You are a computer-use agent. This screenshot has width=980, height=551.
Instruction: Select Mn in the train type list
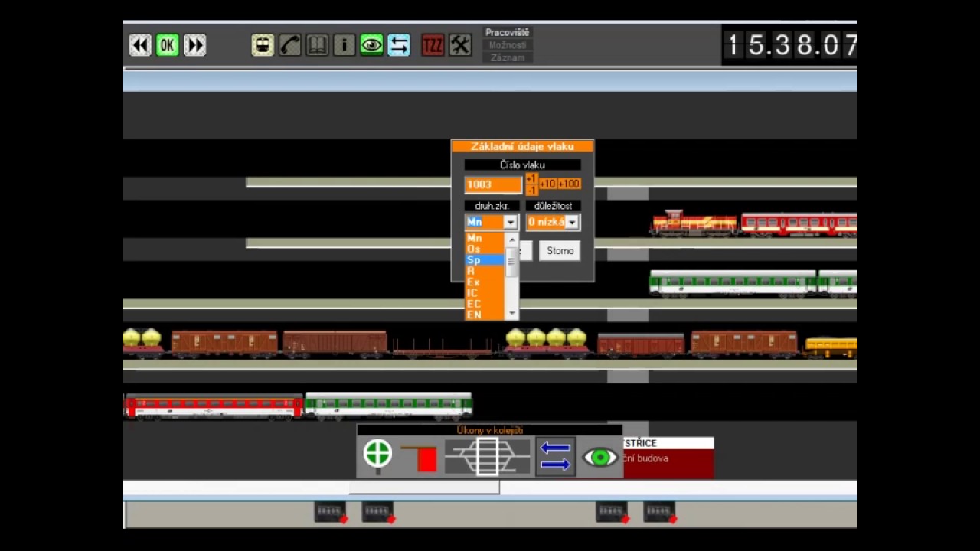(x=485, y=238)
